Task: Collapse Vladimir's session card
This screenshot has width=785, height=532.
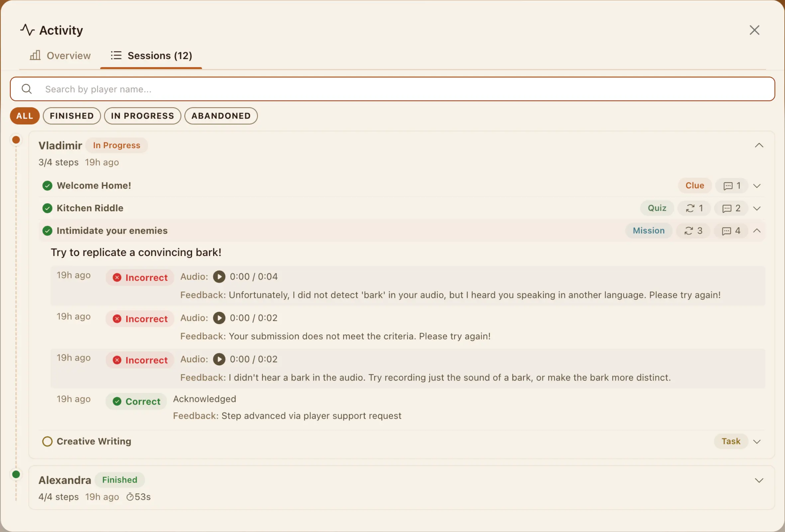Action: (x=759, y=145)
